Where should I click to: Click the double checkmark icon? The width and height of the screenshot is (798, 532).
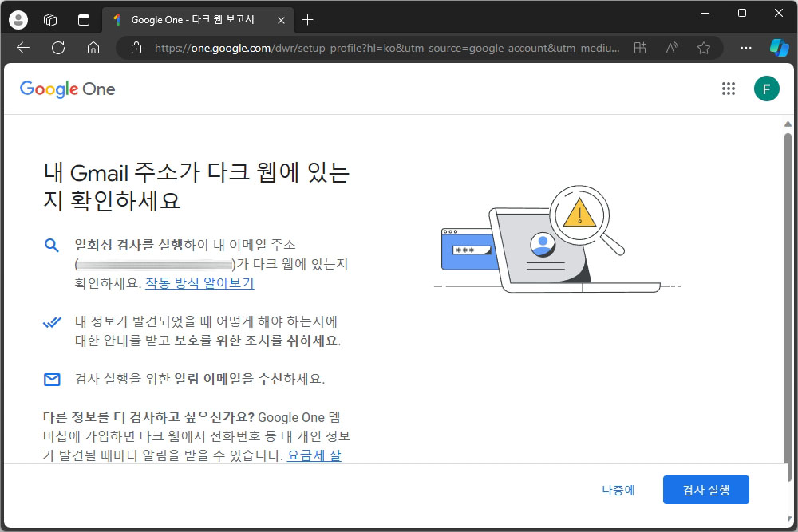(52, 322)
